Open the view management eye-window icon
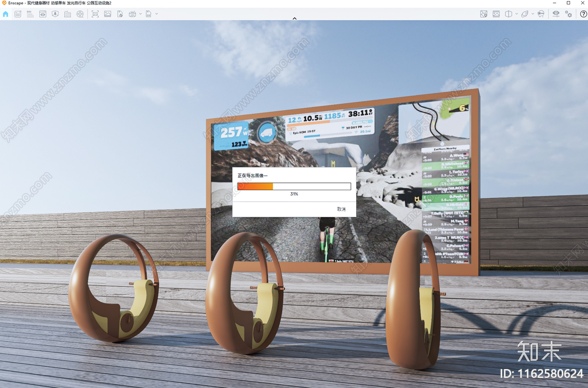This screenshot has height=388, width=588. click(43, 14)
